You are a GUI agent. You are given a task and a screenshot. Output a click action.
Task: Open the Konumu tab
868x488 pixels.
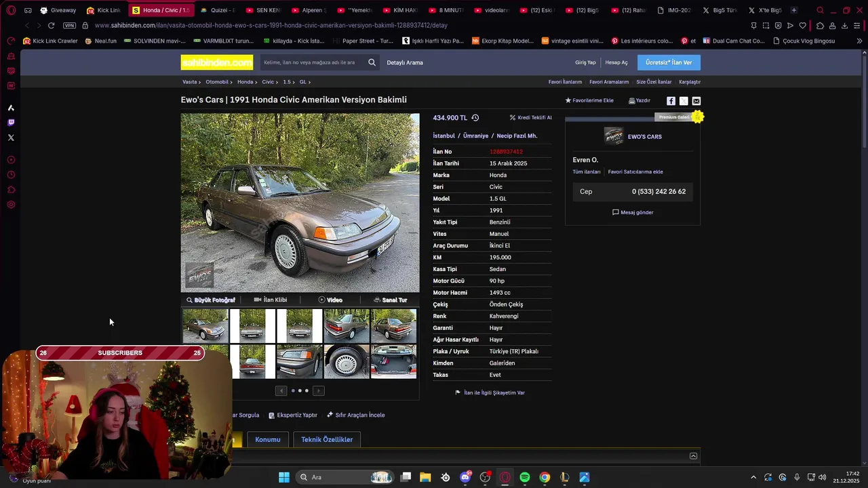(268, 439)
